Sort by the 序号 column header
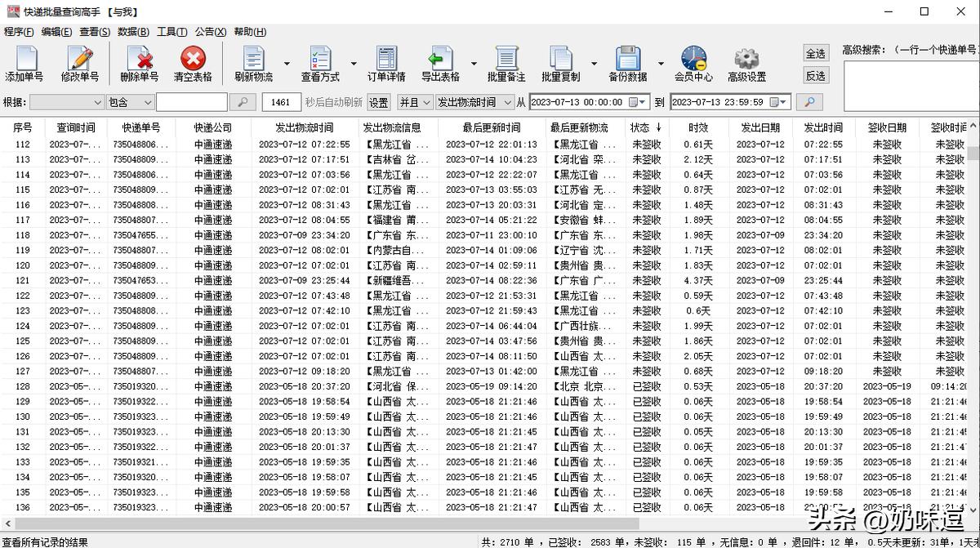 tap(23, 128)
